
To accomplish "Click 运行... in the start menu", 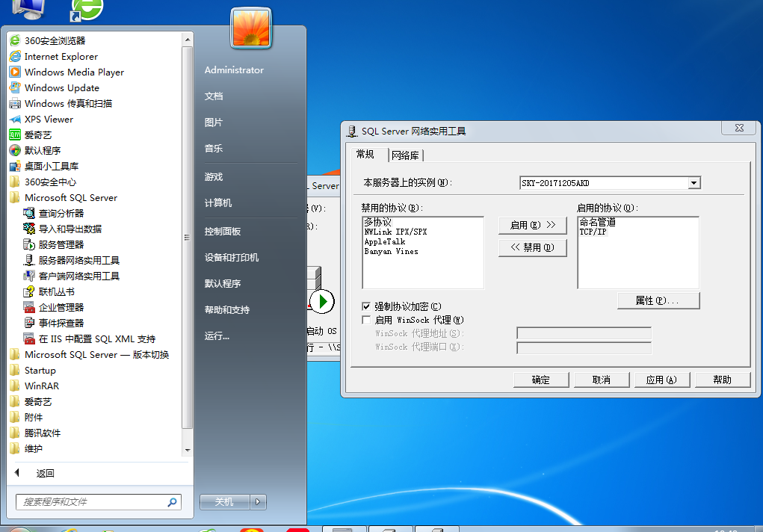I will click(217, 335).
